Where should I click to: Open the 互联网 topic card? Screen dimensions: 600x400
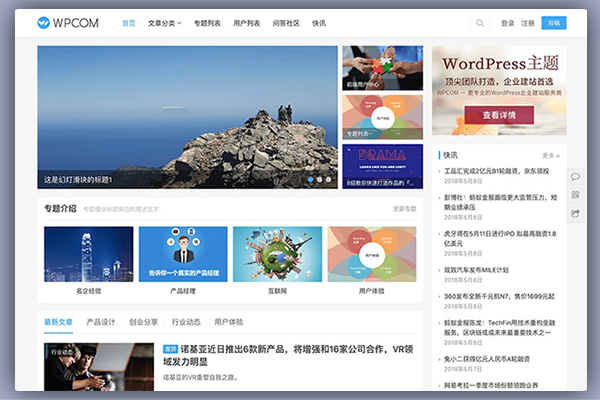tap(277, 260)
